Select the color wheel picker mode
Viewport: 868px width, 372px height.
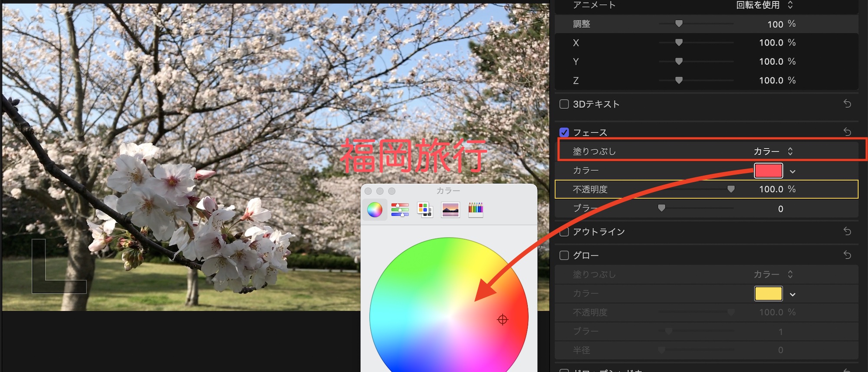point(375,210)
